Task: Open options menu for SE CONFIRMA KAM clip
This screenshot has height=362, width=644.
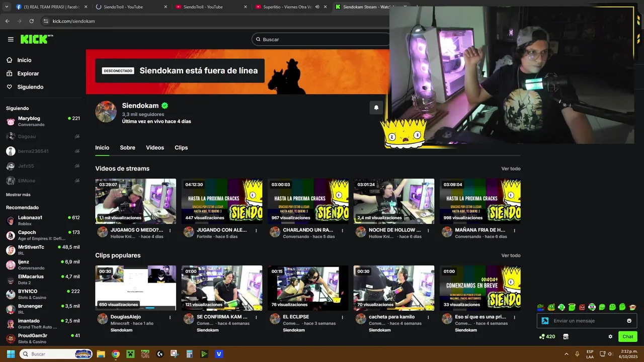Action: (x=256, y=318)
